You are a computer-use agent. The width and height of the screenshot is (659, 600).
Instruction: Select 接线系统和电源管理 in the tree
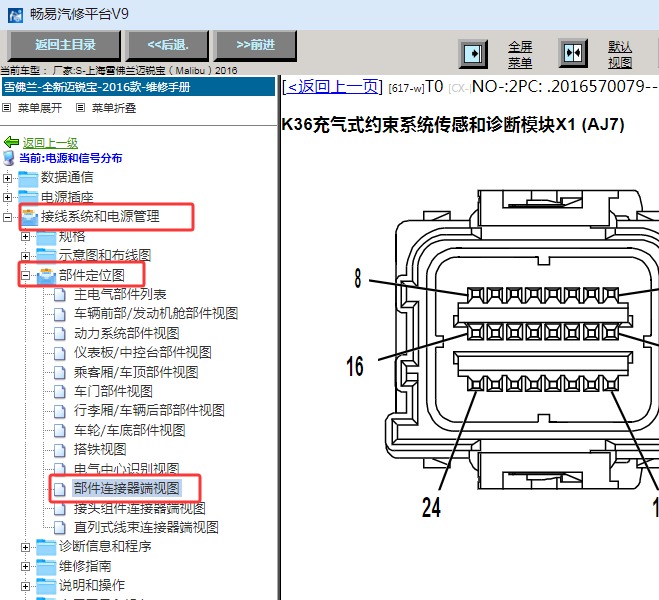pos(100,216)
